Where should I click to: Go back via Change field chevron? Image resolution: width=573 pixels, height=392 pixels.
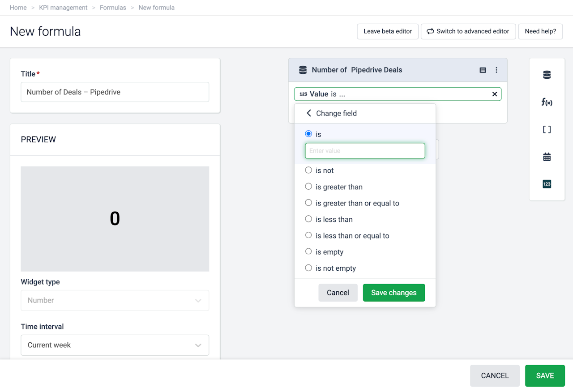click(309, 113)
